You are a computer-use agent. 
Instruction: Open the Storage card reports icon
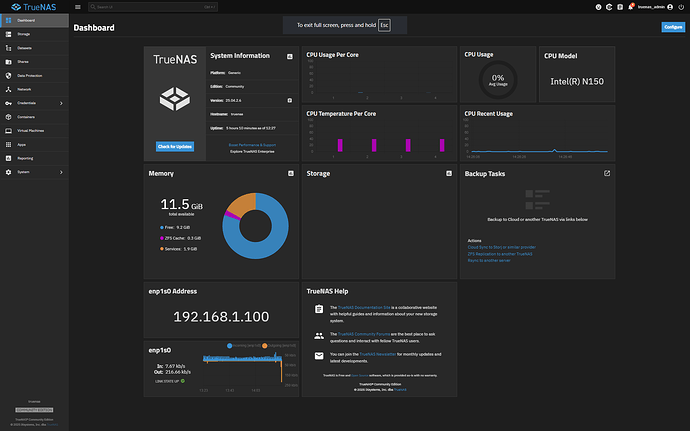coord(449,173)
